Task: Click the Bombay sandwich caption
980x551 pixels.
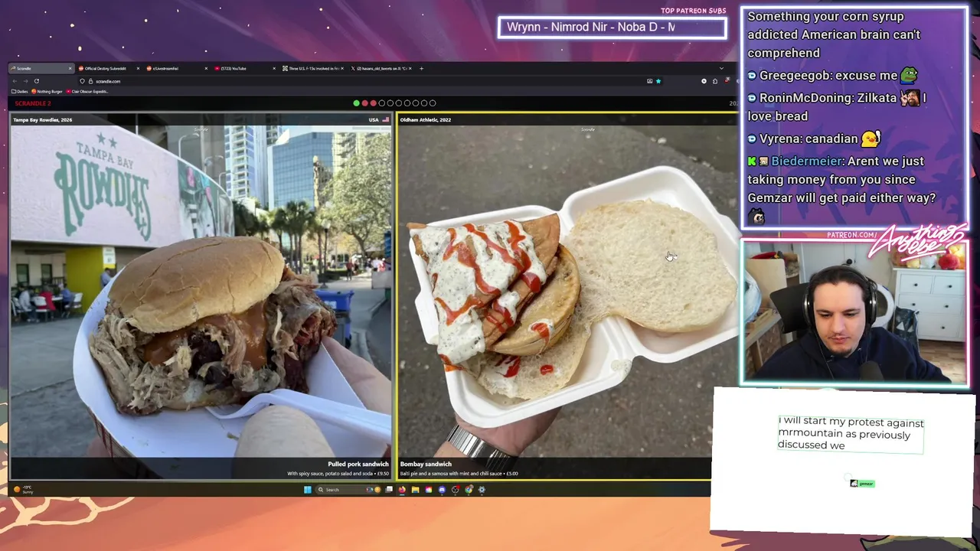Action: coord(426,464)
